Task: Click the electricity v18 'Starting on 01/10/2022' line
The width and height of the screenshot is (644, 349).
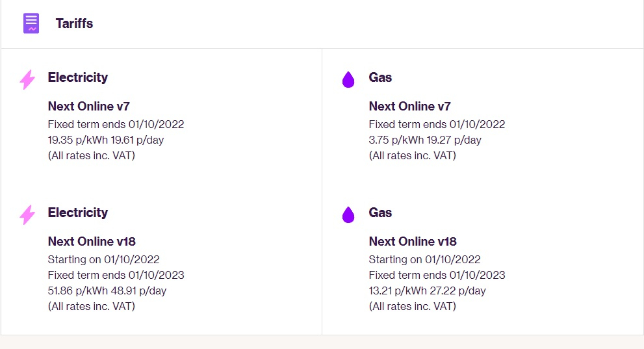Action: (x=103, y=259)
